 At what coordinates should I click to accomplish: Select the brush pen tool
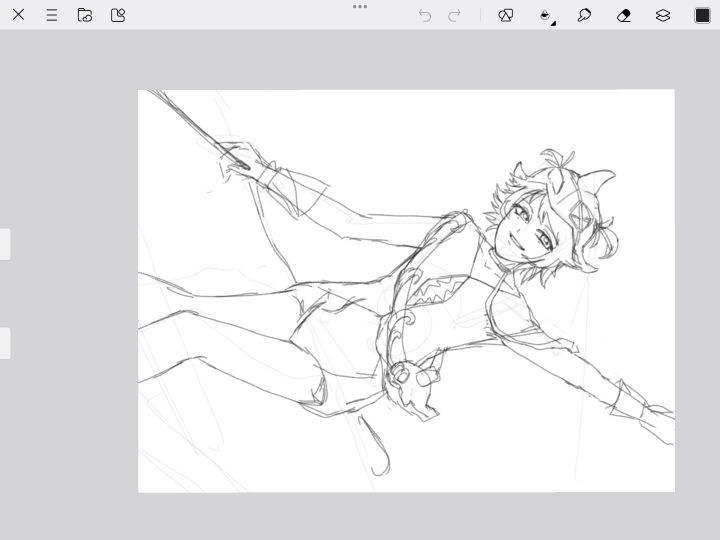pos(584,16)
